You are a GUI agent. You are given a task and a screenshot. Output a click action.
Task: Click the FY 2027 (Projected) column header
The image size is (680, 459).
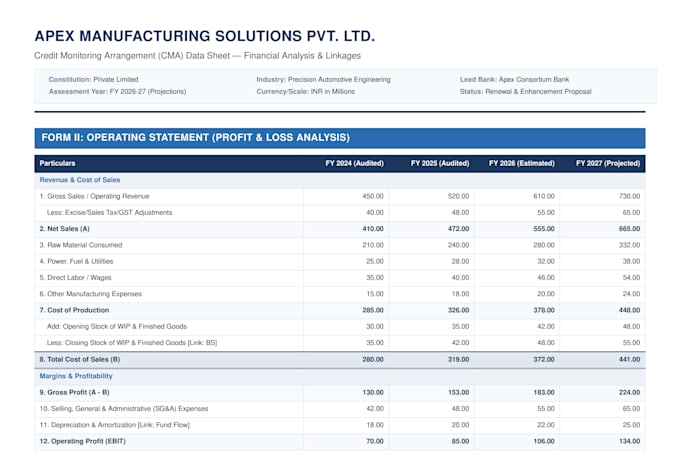point(608,163)
